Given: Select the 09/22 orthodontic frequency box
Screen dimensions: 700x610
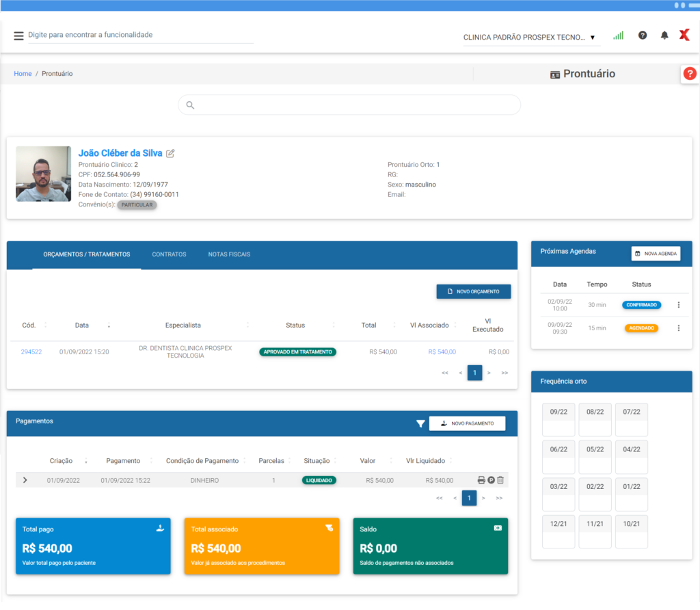Looking at the screenshot, I should pyautogui.click(x=558, y=419).
